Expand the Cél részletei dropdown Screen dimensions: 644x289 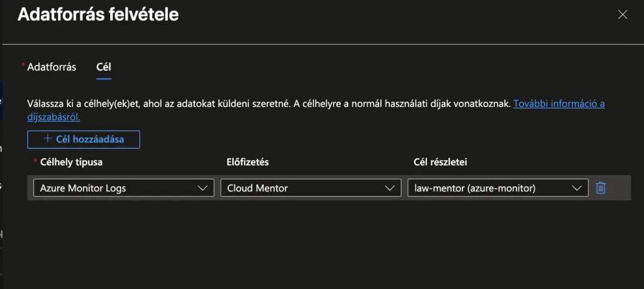point(497,188)
